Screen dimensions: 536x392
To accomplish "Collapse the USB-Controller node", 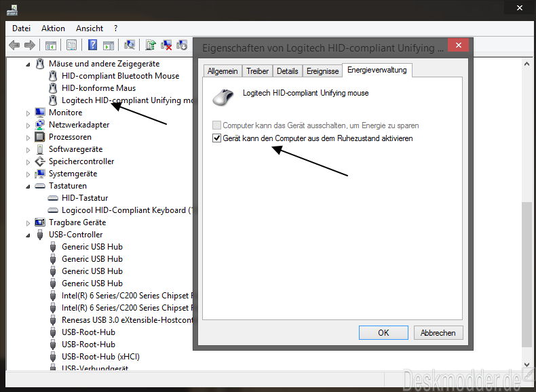I will [28, 235].
